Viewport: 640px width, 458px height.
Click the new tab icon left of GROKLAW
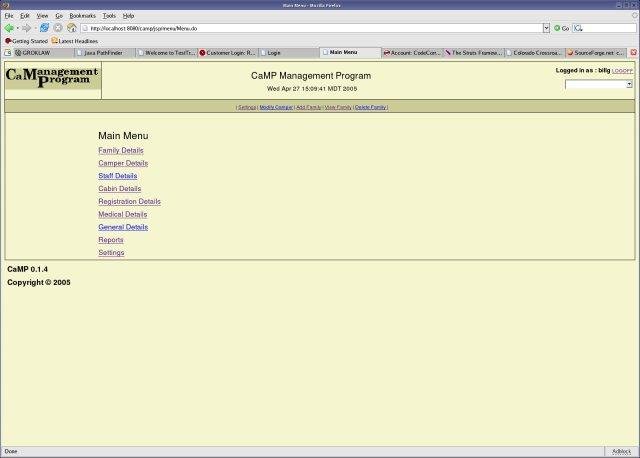tap(7, 53)
